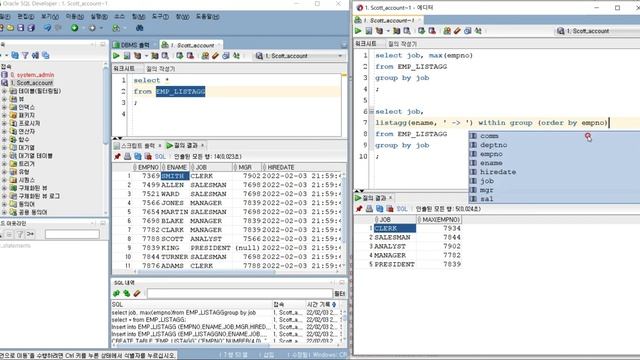The image size is (640, 360).
Task: Click the filter funnel icon in connections panel
Action: tap(25, 55)
